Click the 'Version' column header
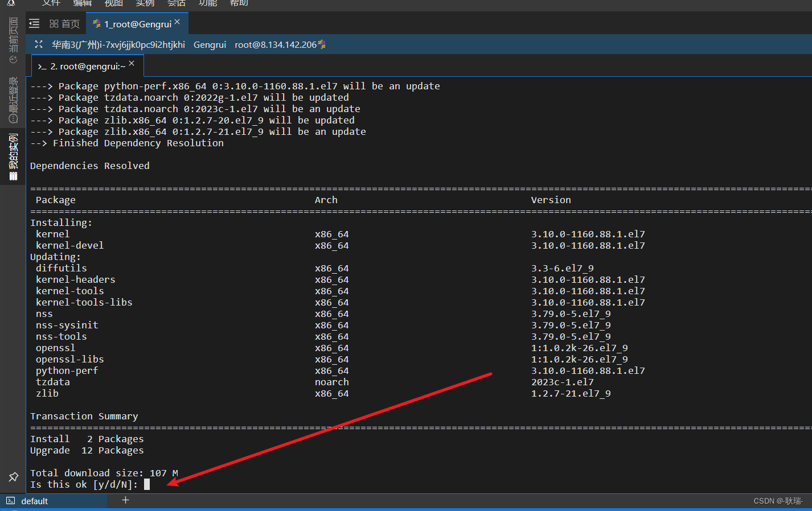The width and height of the screenshot is (812, 511). 551,200
